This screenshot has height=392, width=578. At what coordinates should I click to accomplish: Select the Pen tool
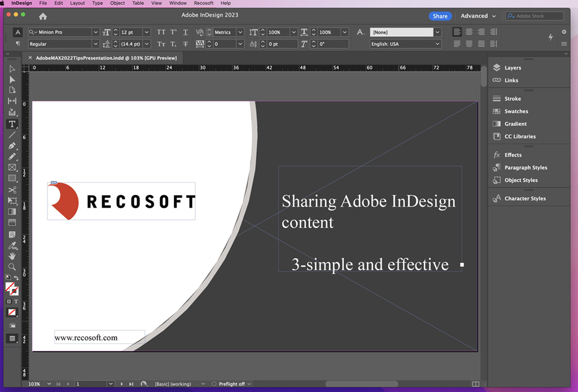[x=12, y=146]
